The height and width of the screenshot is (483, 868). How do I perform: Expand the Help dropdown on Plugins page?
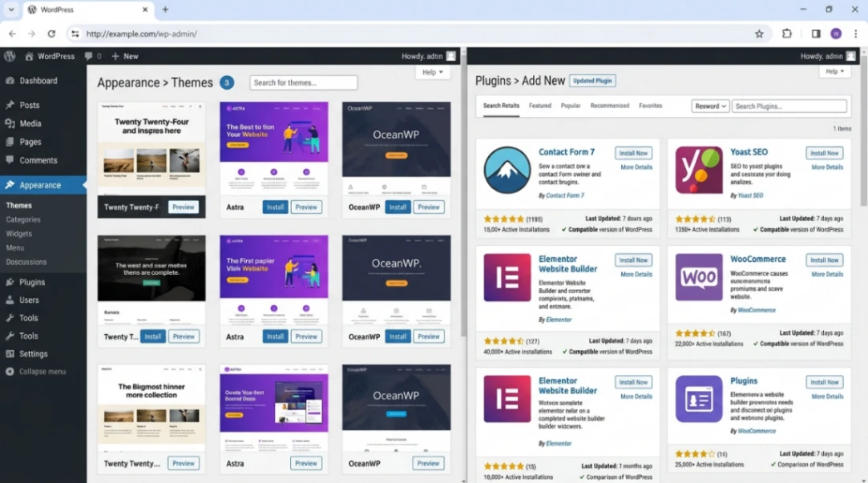tap(834, 71)
